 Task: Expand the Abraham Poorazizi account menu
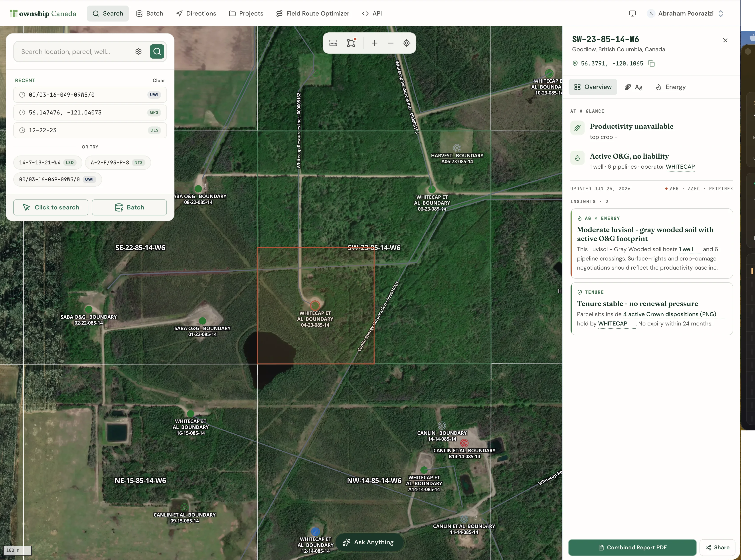[686, 14]
